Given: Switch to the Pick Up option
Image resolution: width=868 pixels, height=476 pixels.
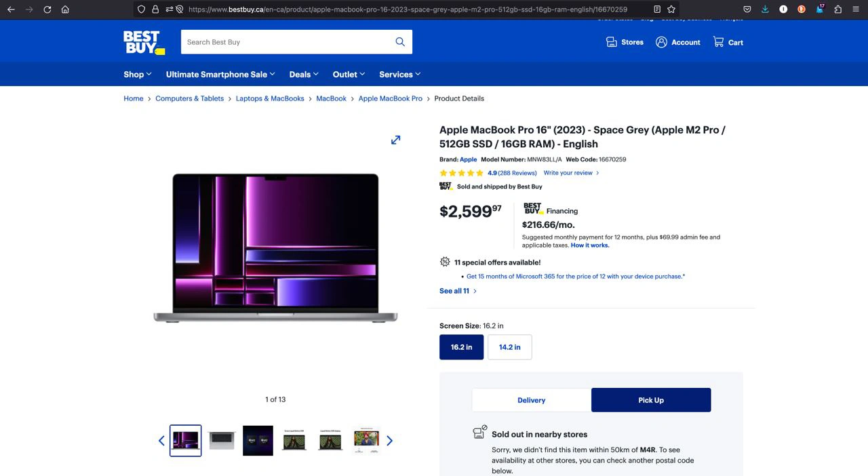Looking at the screenshot, I should click(651, 400).
